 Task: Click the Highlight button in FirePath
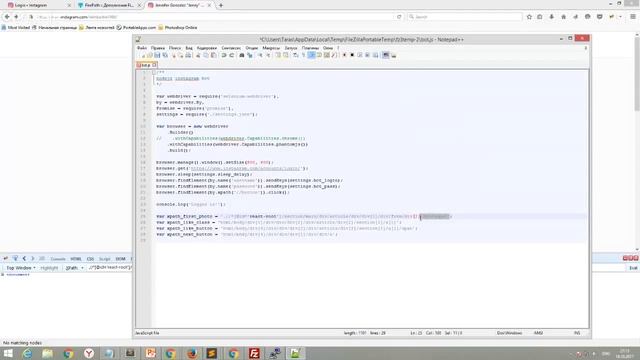point(49,268)
